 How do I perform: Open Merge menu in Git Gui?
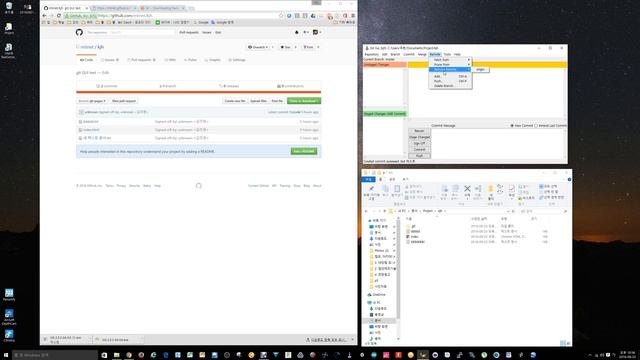pos(422,54)
